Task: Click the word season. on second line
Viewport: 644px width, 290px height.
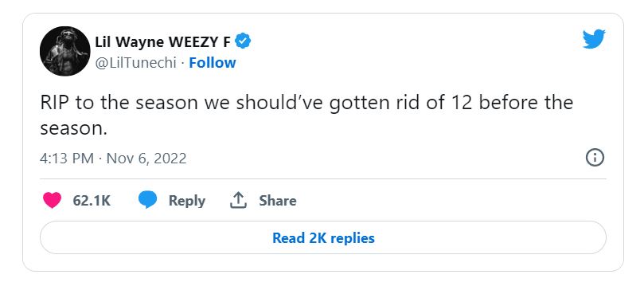Action: coord(73,128)
